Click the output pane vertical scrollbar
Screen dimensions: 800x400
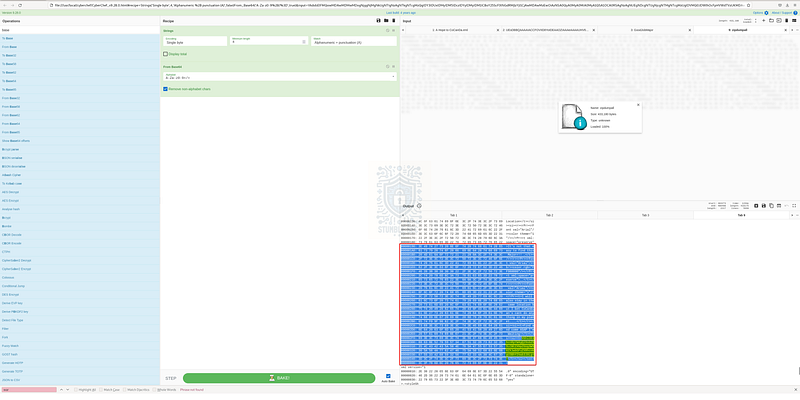pyautogui.click(x=798, y=370)
